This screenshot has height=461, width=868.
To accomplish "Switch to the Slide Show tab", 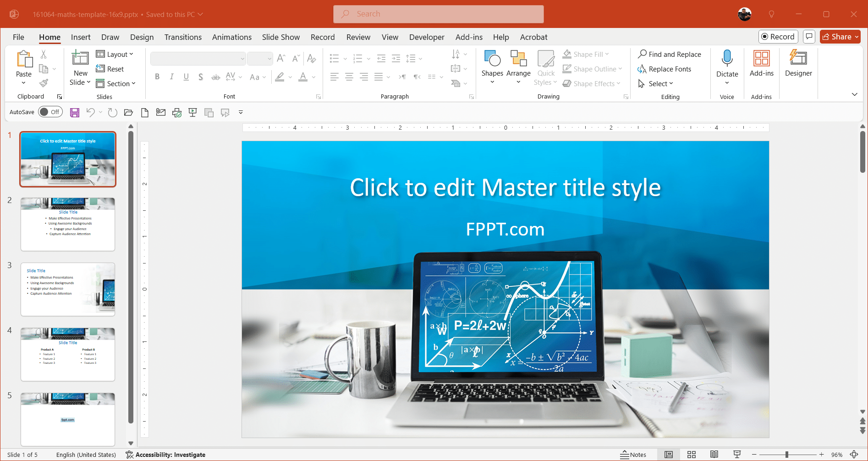I will [281, 37].
